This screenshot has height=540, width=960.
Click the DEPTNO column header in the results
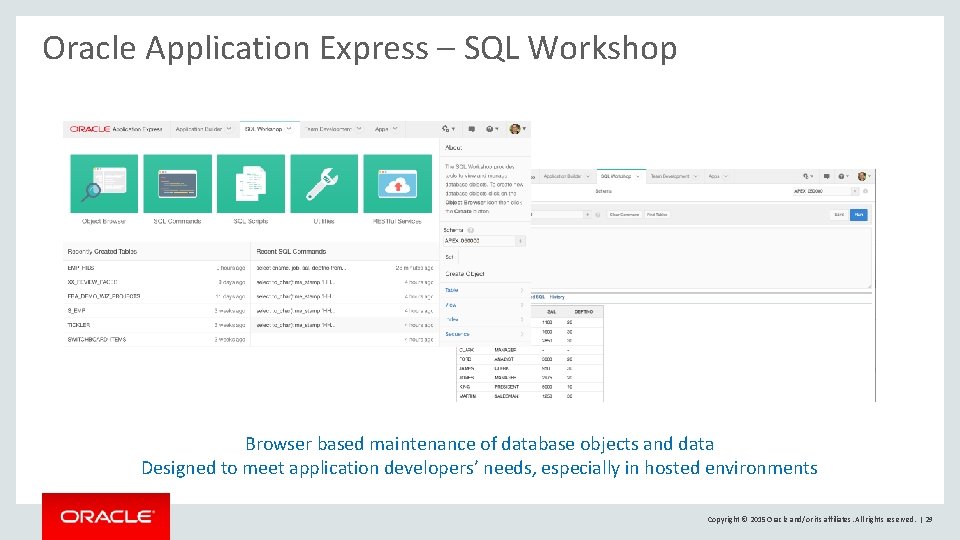pos(583,312)
